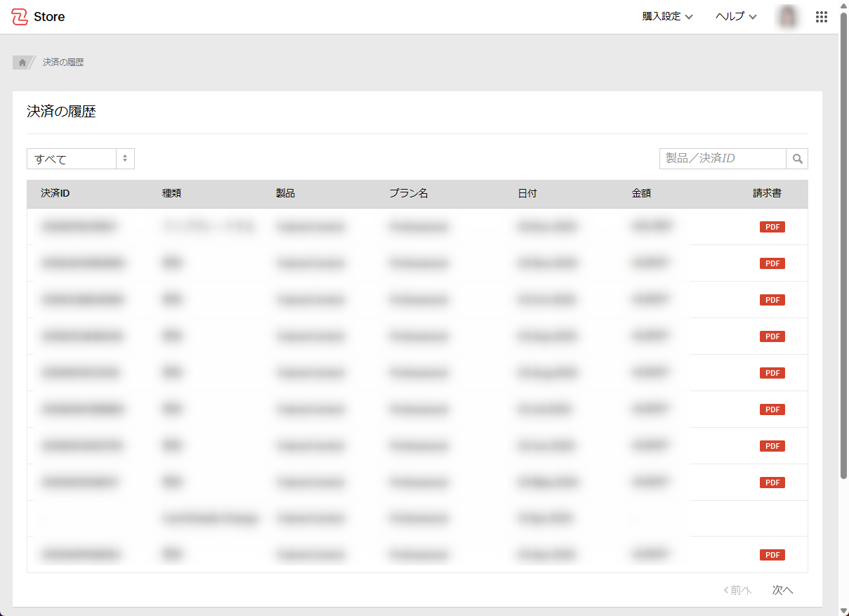Screen dimensions: 849x616
Task: Click the vertical page scrollbar
Action: pyautogui.click(x=843, y=246)
